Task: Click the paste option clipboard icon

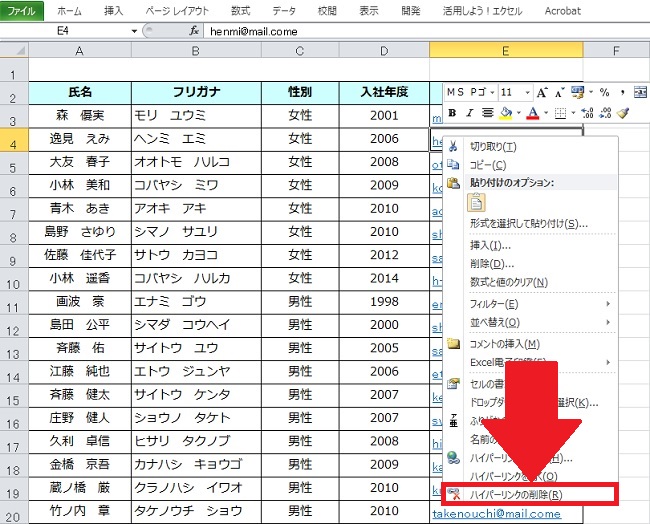Action: pyautogui.click(x=477, y=203)
